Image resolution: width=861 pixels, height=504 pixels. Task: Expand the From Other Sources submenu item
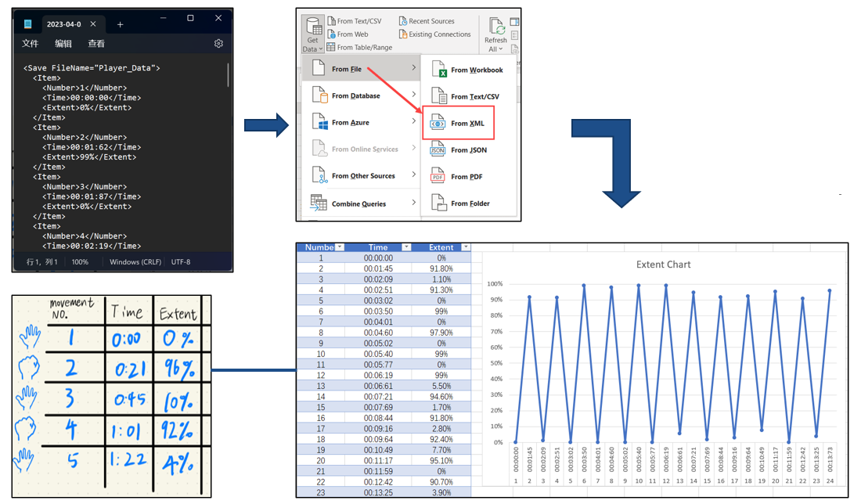coord(361,175)
